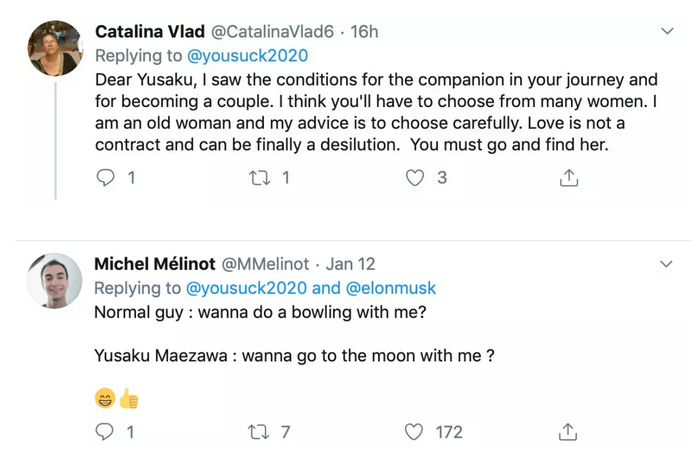The width and height of the screenshot is (697, 468).
Task: Open more options for Catalina Vlad's tweet
Action: click(x=667, y=31)
